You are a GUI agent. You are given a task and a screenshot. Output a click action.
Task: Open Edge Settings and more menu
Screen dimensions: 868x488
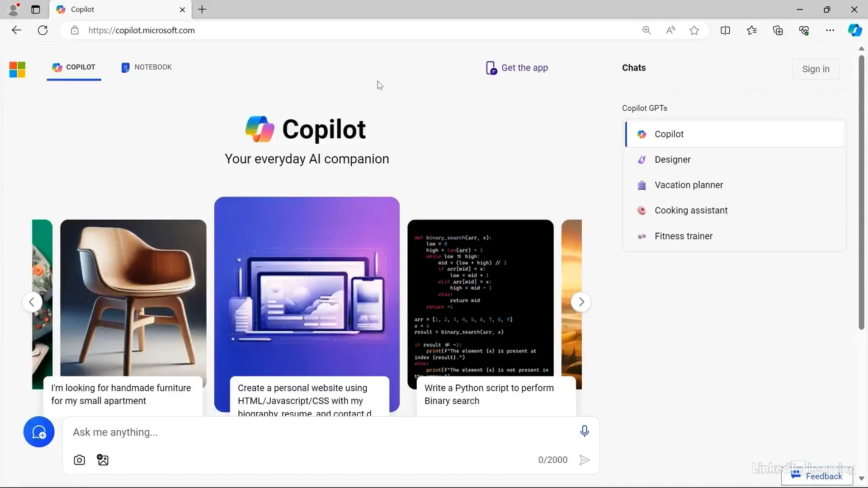[830, 30]
